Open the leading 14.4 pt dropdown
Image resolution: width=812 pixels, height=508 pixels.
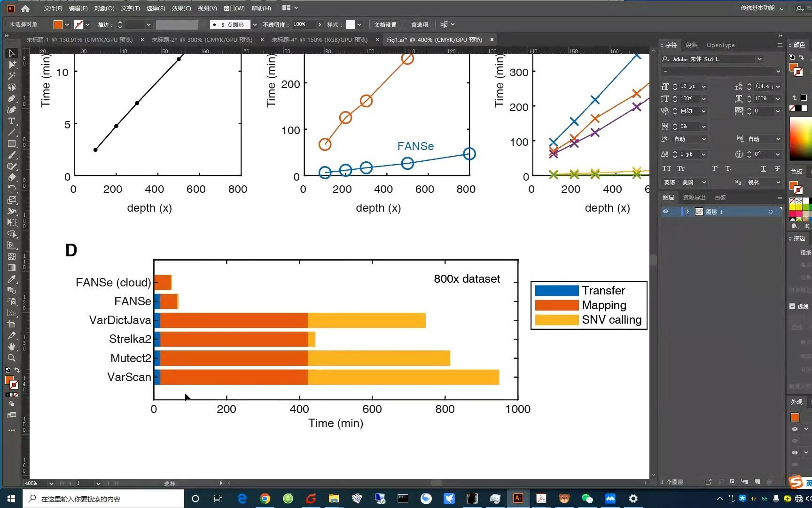[x=778, y=87]
